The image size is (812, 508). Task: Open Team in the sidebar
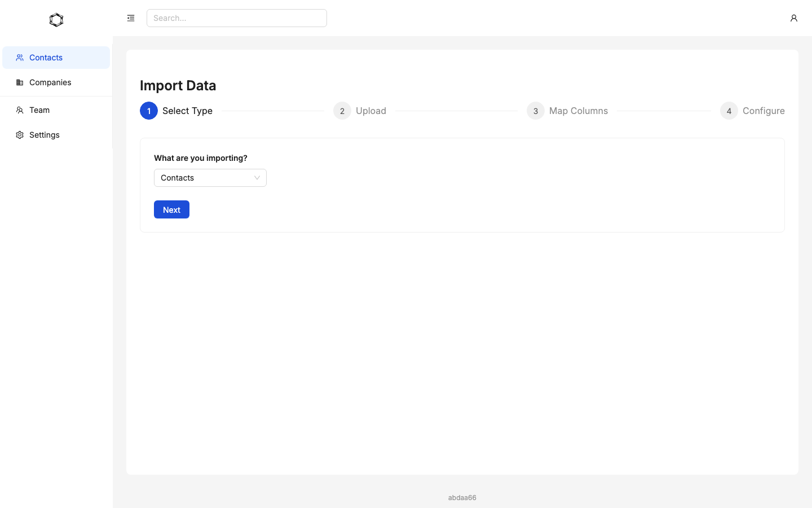56,110
